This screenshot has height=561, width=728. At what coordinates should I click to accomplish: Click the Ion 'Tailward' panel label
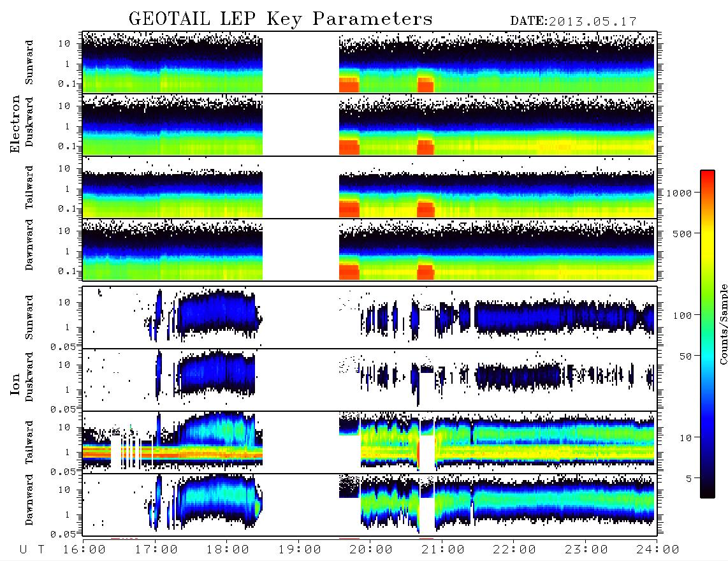click(x=29, y=442)
